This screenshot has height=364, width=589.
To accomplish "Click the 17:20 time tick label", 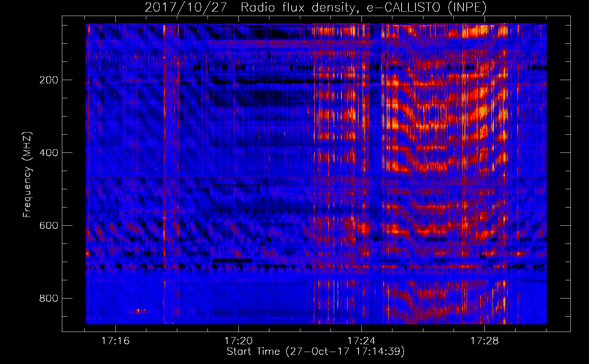I will click(x=238, y=341).
